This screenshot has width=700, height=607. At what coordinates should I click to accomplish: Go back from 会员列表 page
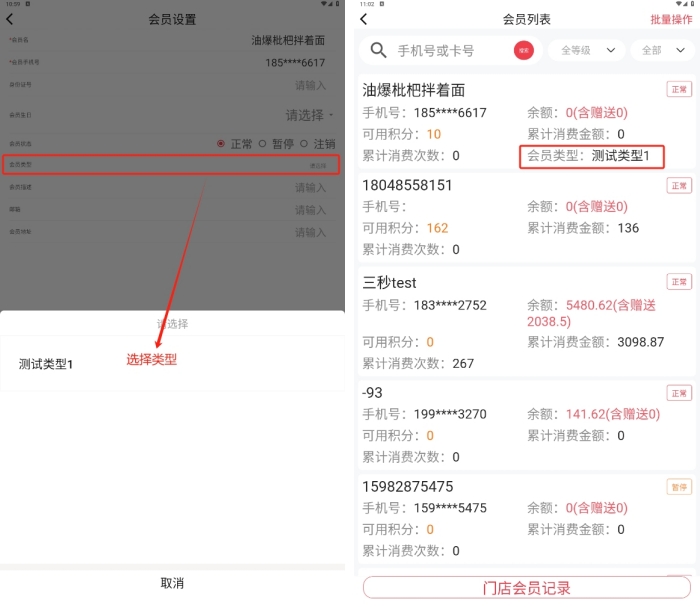point(364,19)
